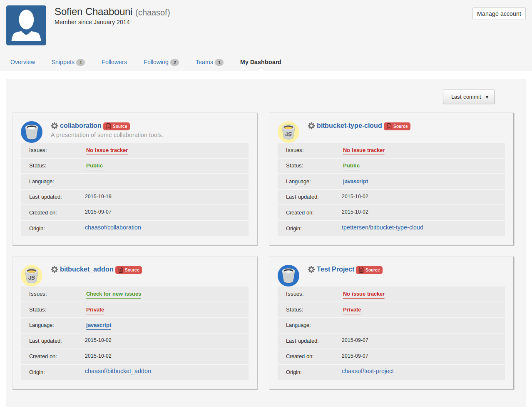Click No issue tracker on collaboration card
This screenshot has height=416, width=532.
coord(107,150)
